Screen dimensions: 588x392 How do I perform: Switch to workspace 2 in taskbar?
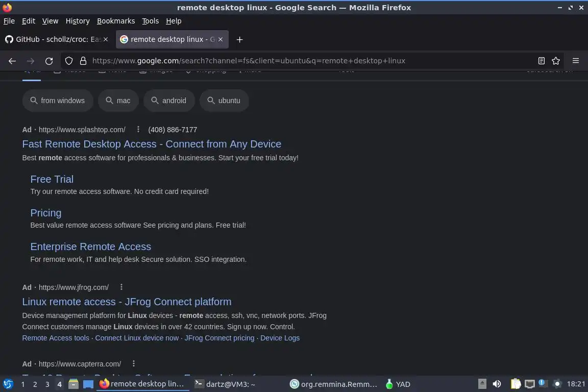[x=35, y=384]
